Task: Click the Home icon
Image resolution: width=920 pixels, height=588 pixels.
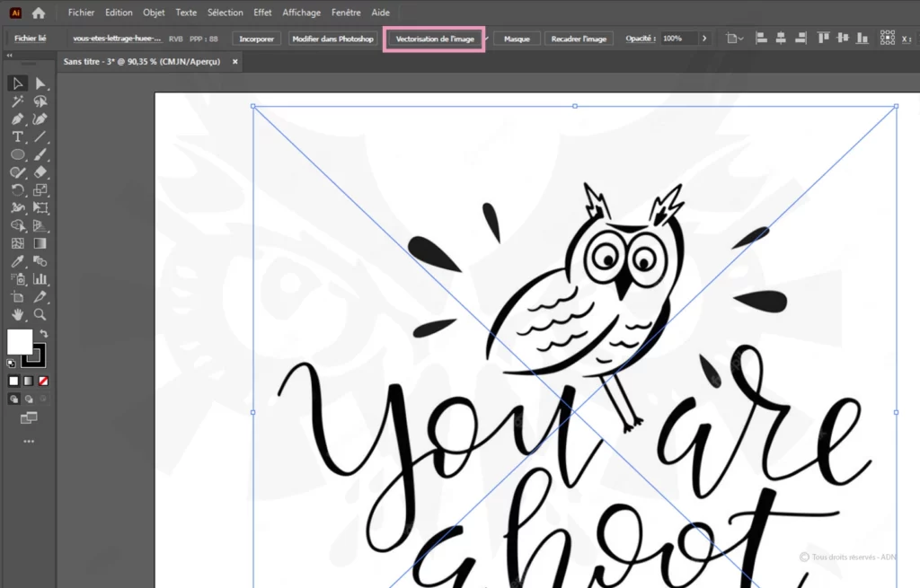Action: [39, 13]
